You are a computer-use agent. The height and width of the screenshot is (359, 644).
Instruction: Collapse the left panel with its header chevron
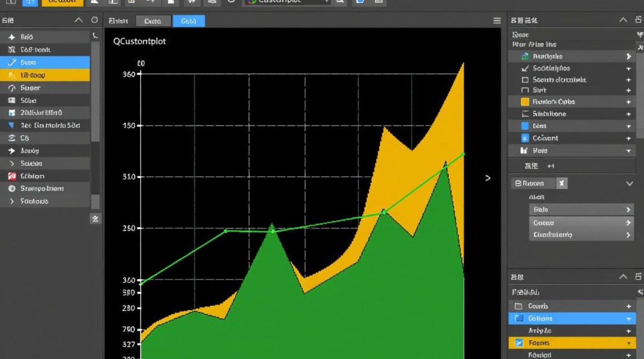[79, 20]
